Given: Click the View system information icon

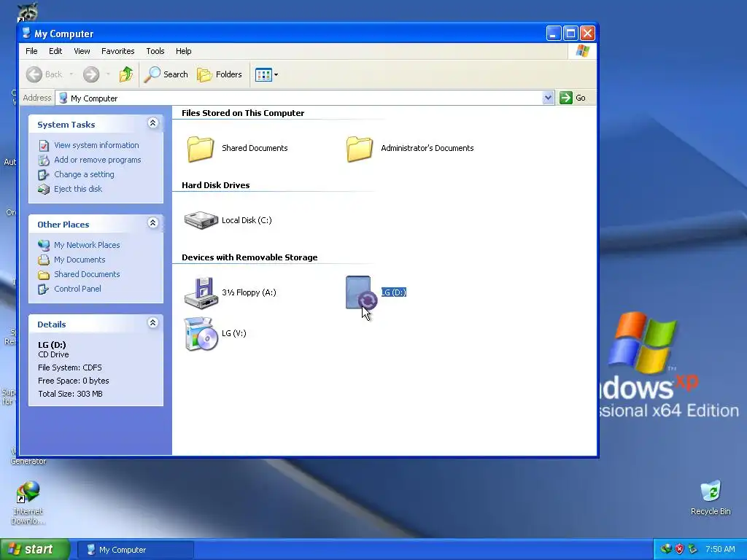Looking at the screenshot, I should pos(44,145).
